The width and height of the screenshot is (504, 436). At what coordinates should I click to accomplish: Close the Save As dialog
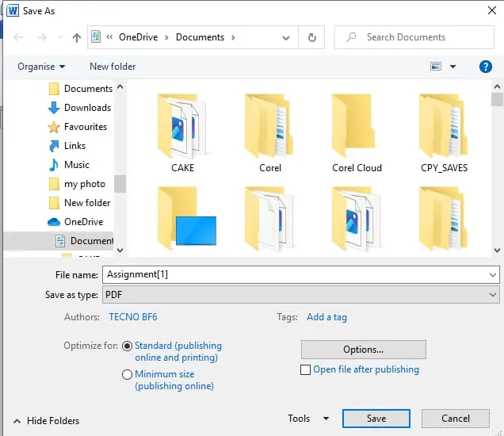[492, 10]
